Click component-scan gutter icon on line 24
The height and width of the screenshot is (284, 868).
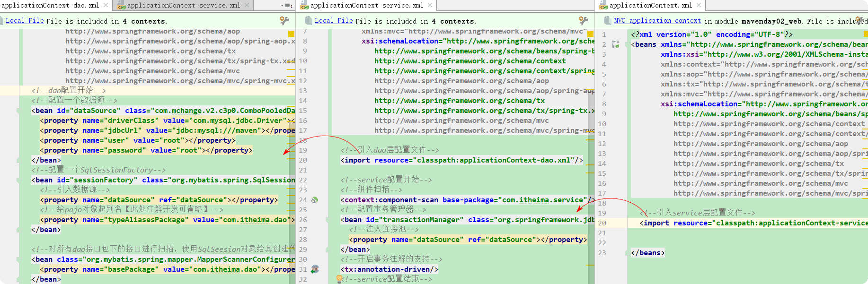tap(314, 200)
